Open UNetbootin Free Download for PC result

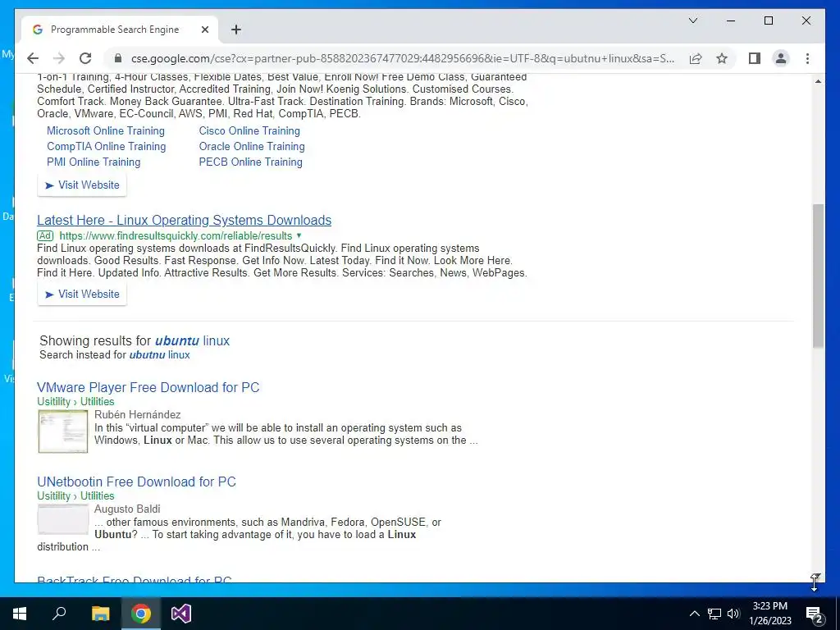click(136, 482)
